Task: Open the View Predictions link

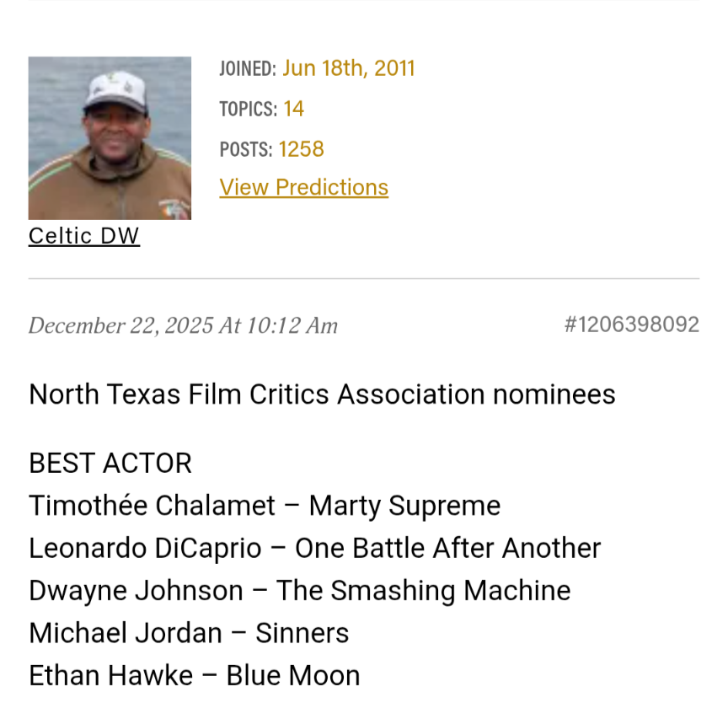Action: pyautogui.click(x=303, y=187)
